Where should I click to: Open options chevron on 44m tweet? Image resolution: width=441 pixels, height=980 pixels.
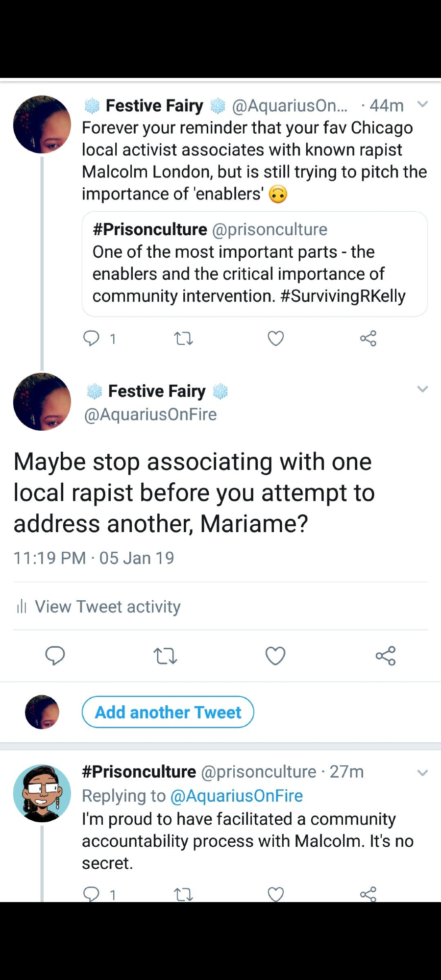(422, 104)
